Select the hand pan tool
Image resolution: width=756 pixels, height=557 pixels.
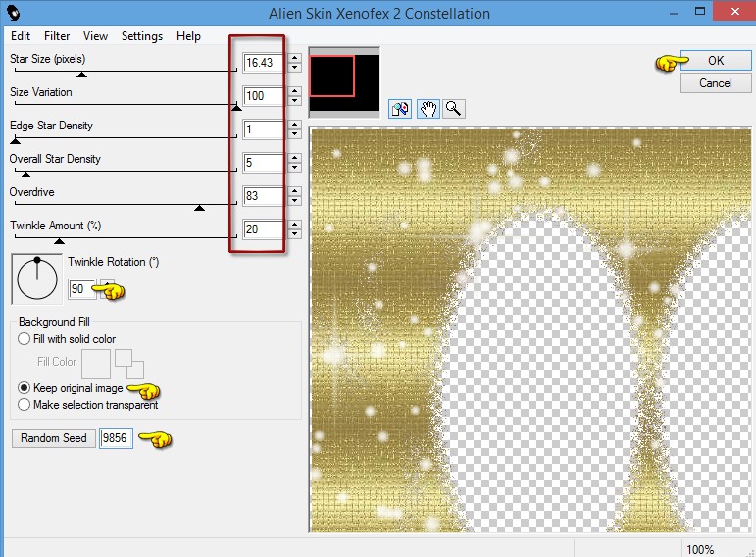[428, 109]
